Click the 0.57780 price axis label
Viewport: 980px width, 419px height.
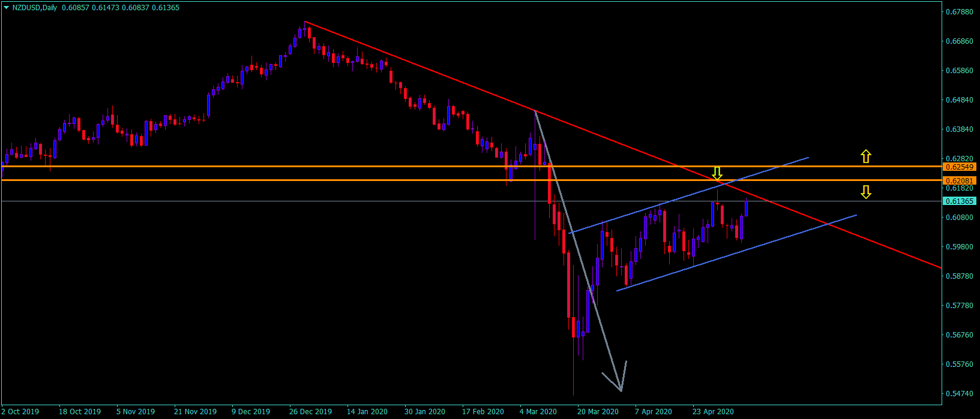pos(958,306)
